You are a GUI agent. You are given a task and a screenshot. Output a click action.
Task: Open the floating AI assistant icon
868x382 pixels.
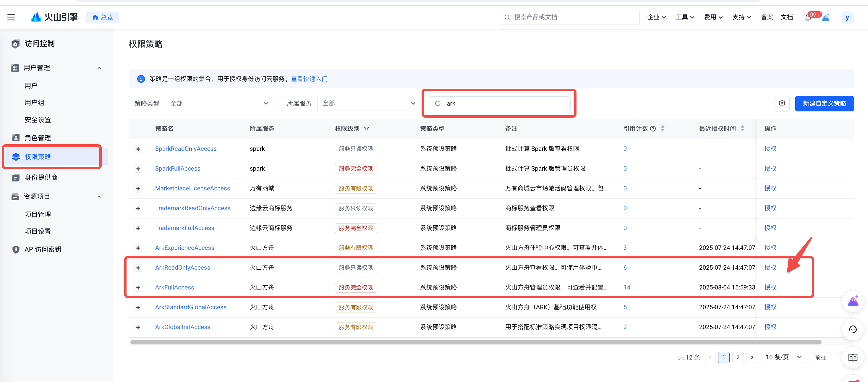click(853, 301)
